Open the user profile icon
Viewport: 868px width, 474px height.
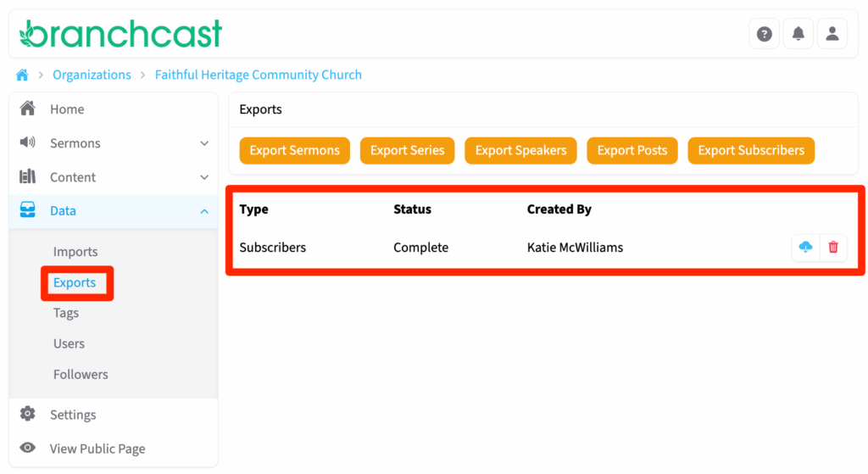click(x=832, y=34)
